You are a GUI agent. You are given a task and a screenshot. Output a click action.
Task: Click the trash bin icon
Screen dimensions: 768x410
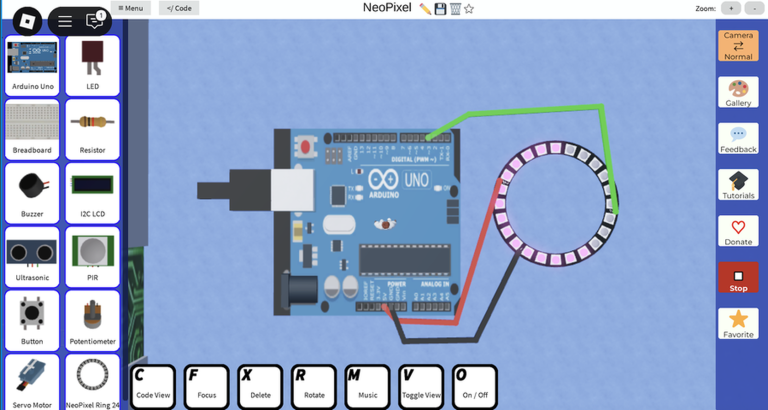[456, 8]
